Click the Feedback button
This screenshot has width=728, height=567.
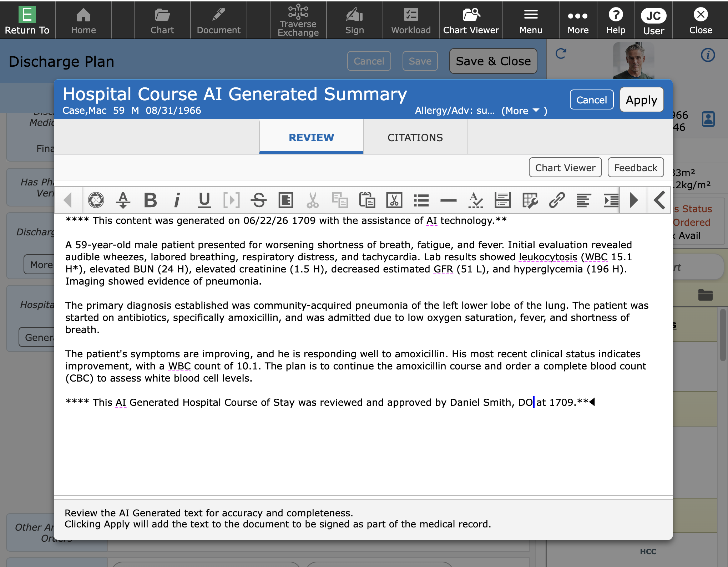(636, 168)
